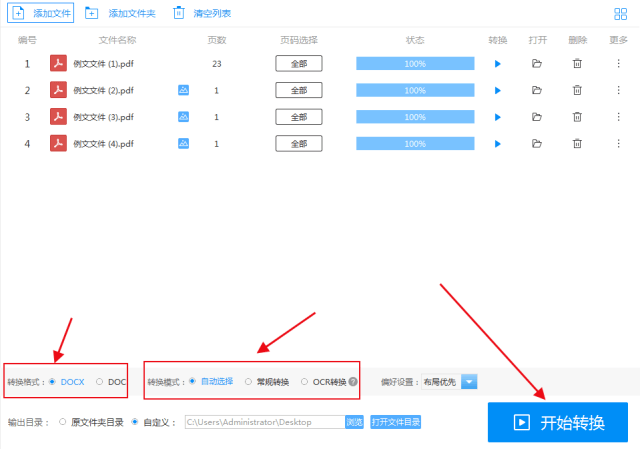Screen dimensions: 640x449
Task: Clear the list with 清空列表
Action: (x=202, y=13)
